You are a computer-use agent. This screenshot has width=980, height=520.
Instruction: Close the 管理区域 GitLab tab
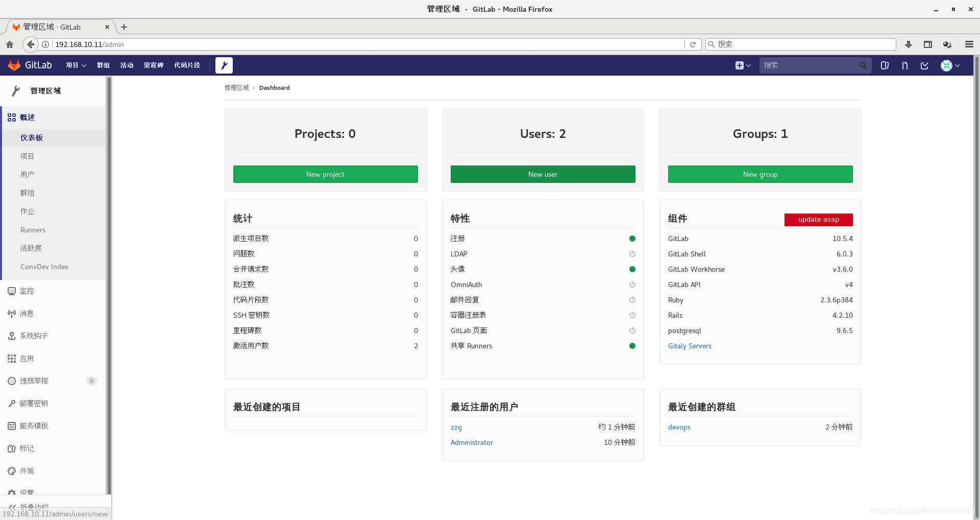click(107, 27)
